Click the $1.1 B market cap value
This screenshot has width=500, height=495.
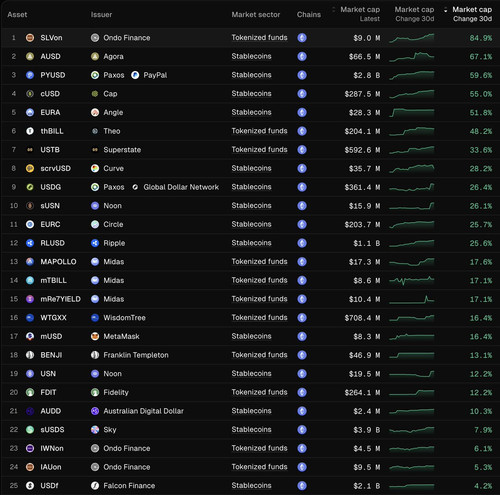click(367, 243)
